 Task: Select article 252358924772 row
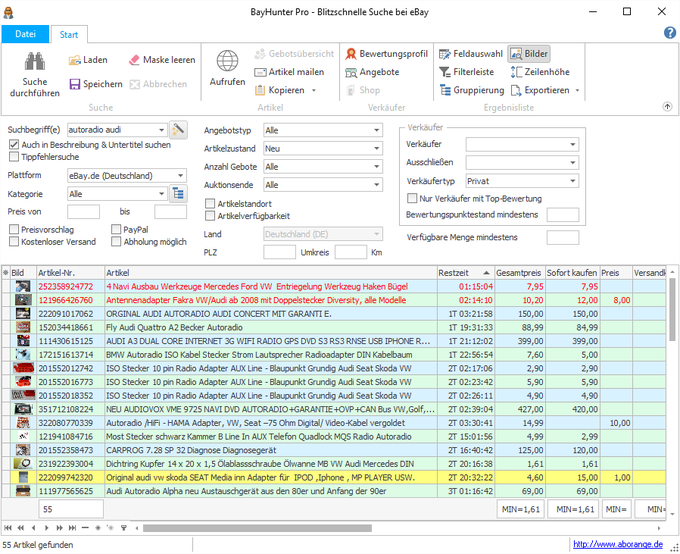(x=334, y=286)
